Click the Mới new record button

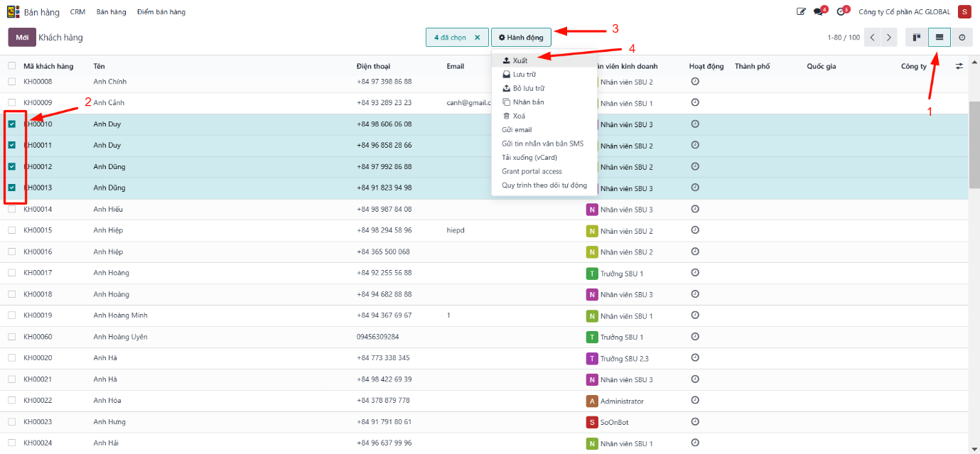click(x=22, y=37)
